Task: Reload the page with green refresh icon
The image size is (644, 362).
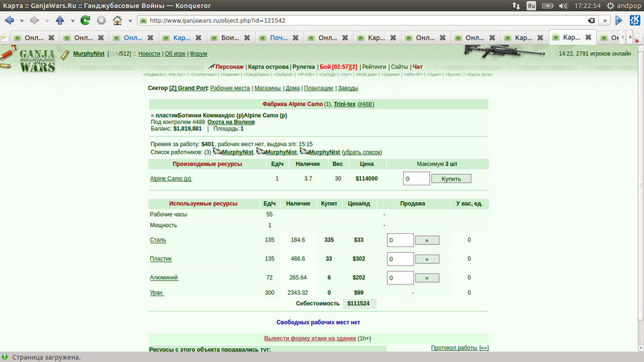Action: click(x=85, y=20)
